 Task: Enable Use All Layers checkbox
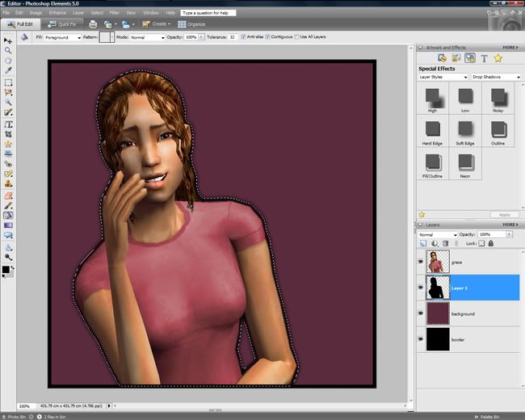[296, 37]
